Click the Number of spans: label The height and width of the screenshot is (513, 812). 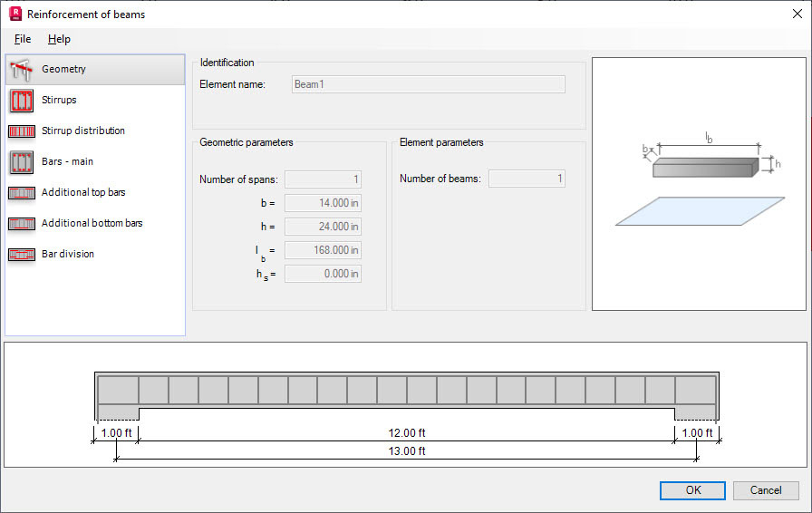(x=238, y=179)
